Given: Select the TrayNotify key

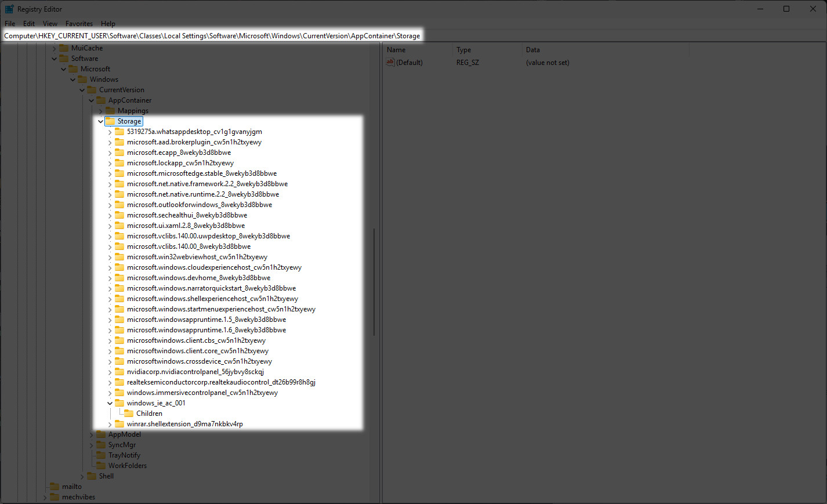Looking at the screenshot, I should [x=124, y=455].
